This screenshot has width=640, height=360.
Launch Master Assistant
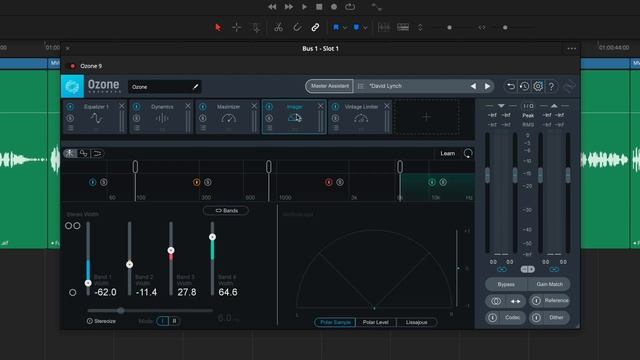coord(329,86)
